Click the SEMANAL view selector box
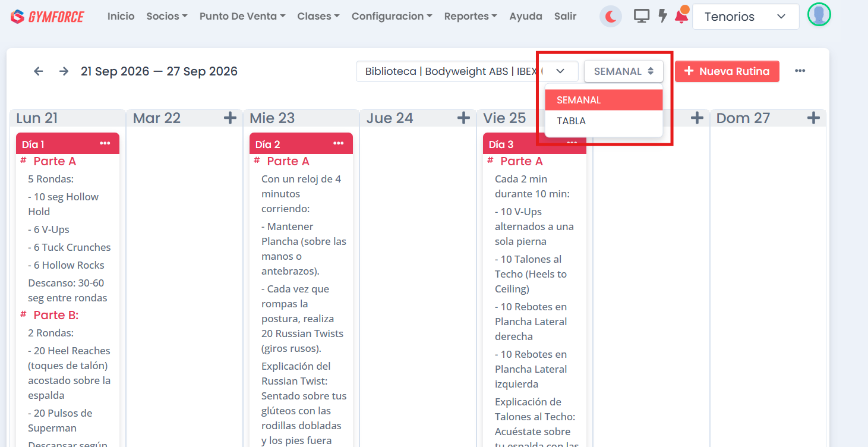 click(x=623, y=71)
